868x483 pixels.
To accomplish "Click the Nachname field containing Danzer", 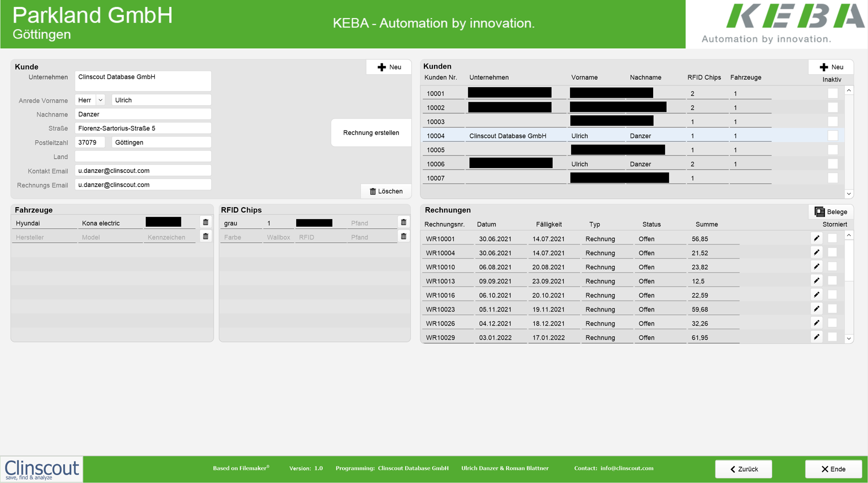I will pos(143,114).
